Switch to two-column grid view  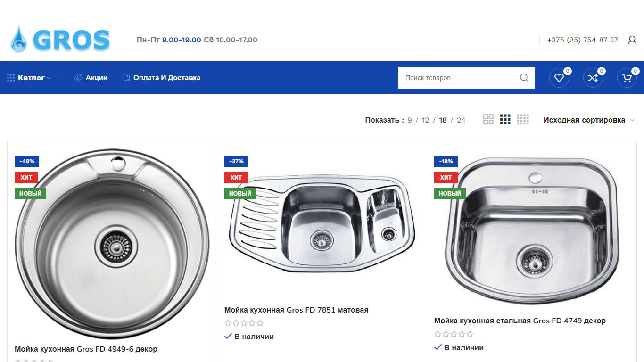(488, 120)
